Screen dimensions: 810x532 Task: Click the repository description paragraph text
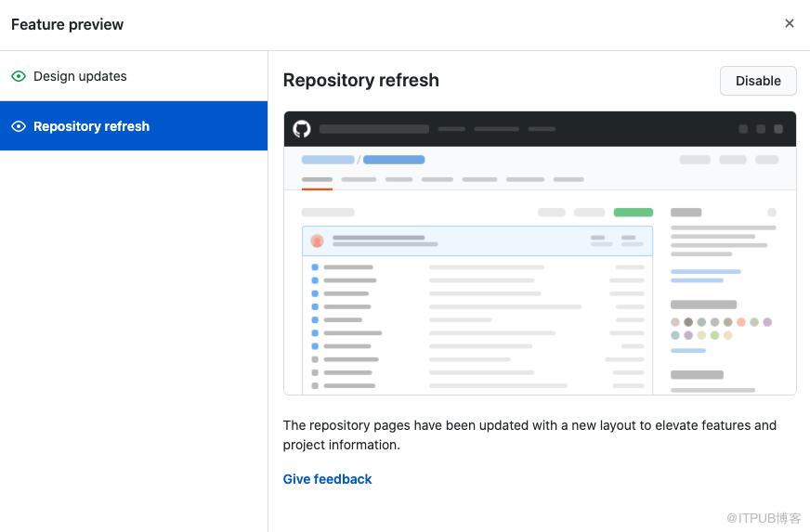click(529, 435)
